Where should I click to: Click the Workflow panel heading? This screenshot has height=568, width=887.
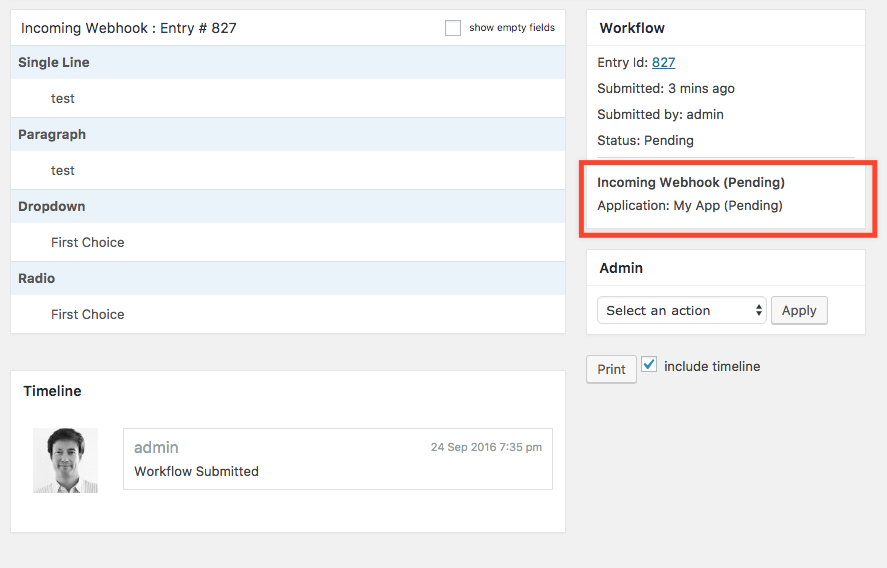[x=632, y=28]
